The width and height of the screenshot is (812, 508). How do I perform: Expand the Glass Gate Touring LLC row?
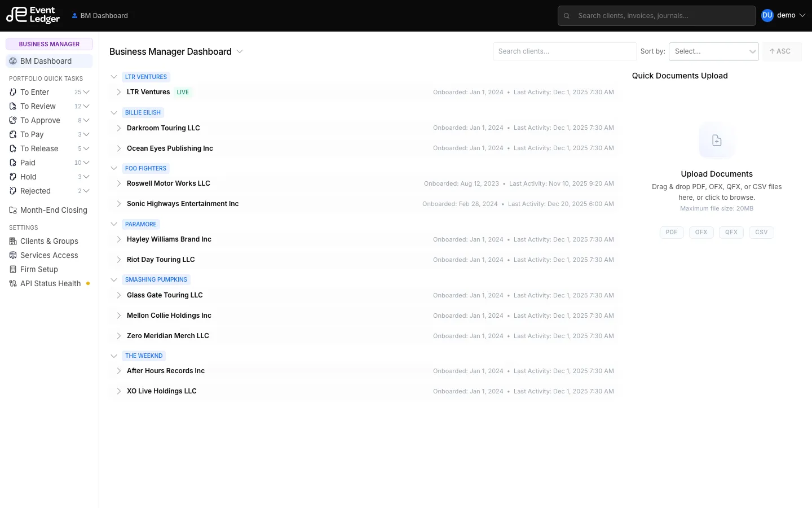tap(118, 295)
